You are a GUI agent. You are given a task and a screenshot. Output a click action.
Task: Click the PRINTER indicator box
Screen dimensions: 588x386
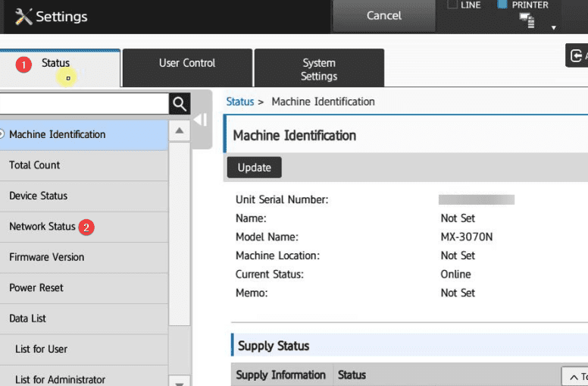coord(502,5)
